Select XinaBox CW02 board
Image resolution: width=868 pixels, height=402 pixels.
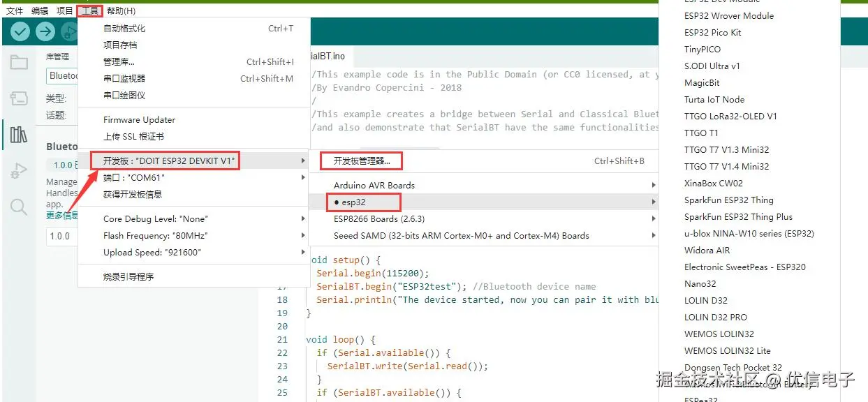pos(749,184)
